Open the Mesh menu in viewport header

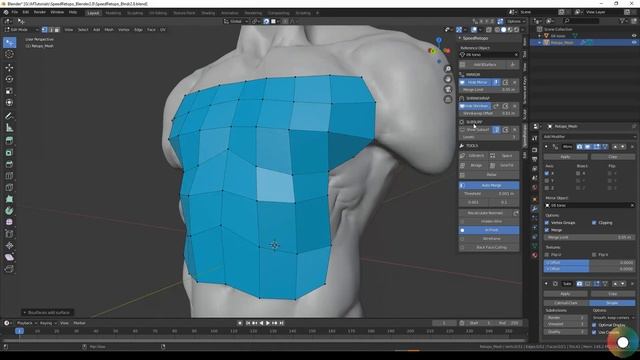click(109, 30)
